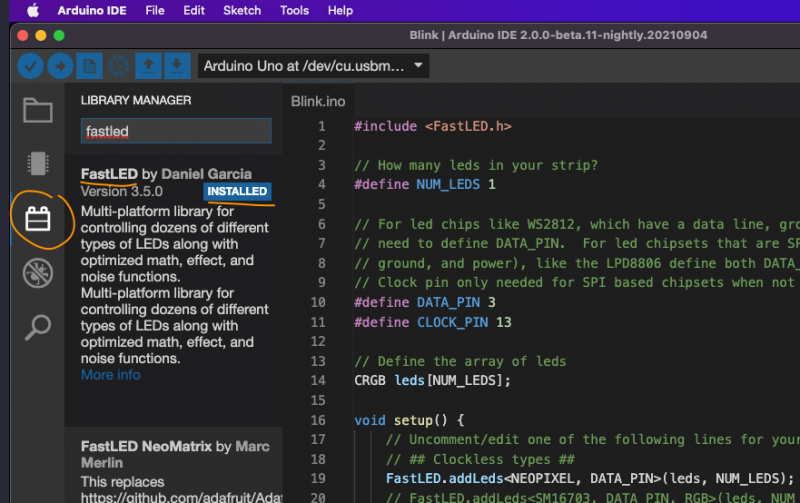
Task: Click the Save sketch down-arrow icon
Action: pos(177,66)
